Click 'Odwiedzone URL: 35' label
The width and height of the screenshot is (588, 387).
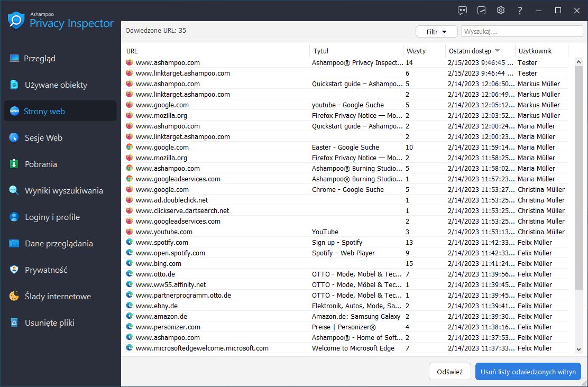click(155, 30)
